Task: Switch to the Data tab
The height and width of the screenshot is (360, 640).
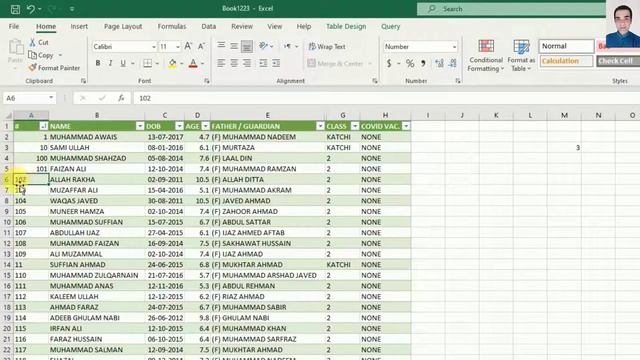Action: click(209, 26)
